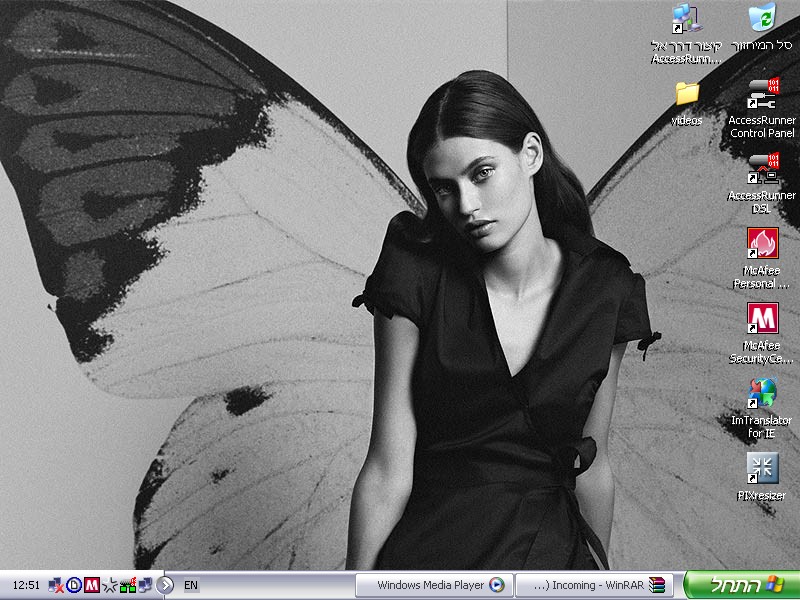Launch the AccessRunner DSL shortcut
This screenshot has height=600, width=800.
tap(762, 169)
